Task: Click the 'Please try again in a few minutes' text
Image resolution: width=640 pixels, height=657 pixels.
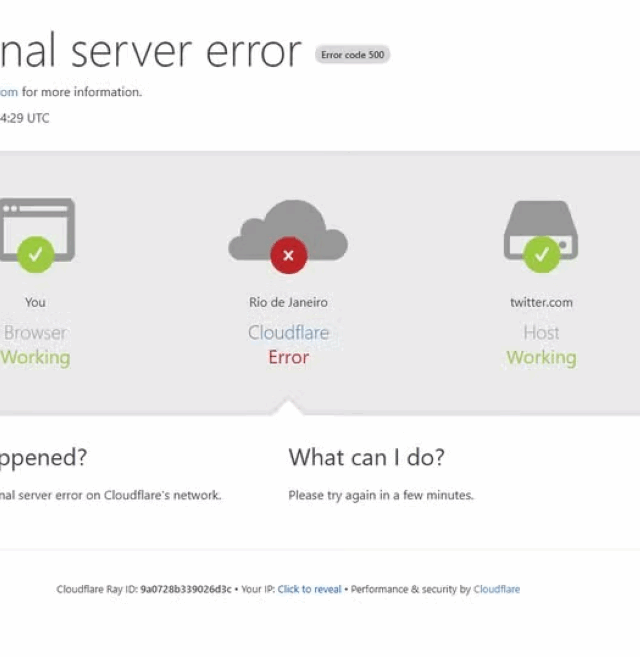Action: [381, 495]
